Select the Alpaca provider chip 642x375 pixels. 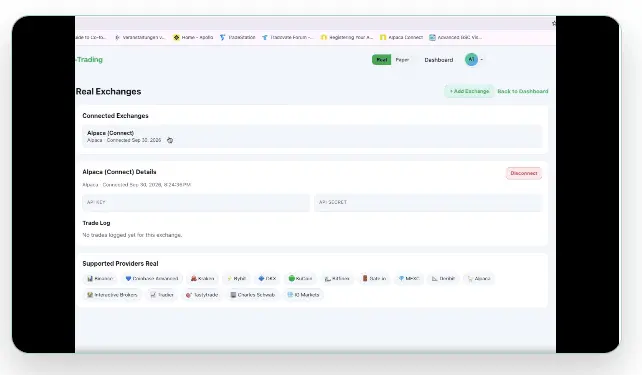click(x=479, y=278)
